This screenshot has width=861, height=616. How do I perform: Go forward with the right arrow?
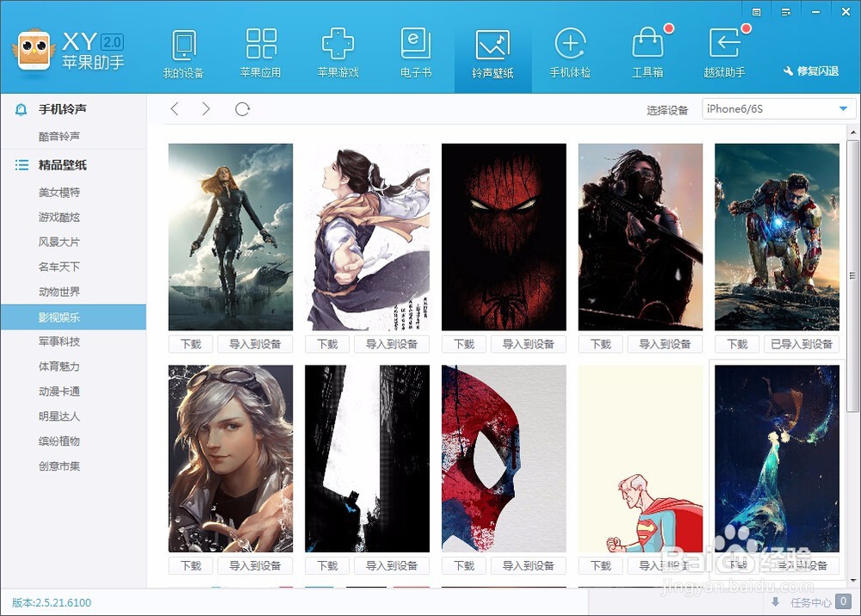tap(206, 108)
